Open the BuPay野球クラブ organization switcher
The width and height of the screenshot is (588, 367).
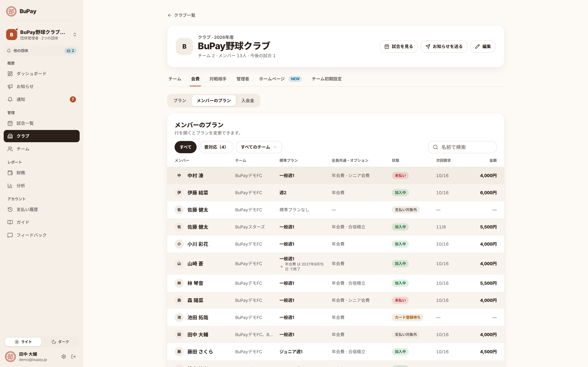click(41, 35)
